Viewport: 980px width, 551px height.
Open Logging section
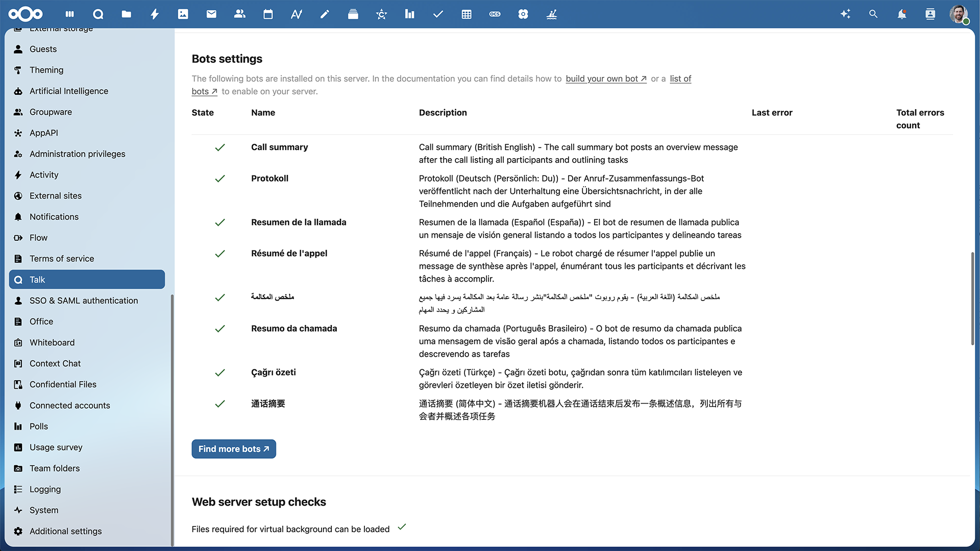pyautogui.click(x=87, y=489)
